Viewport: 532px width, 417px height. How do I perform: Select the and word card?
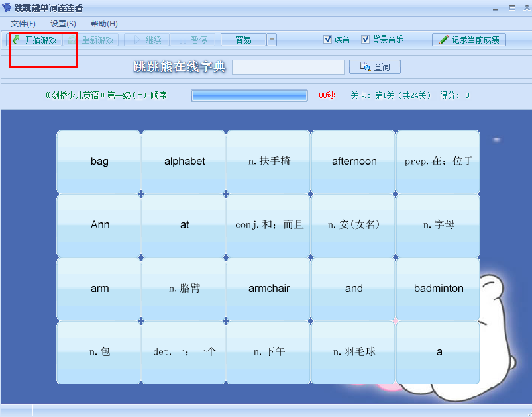353,289
